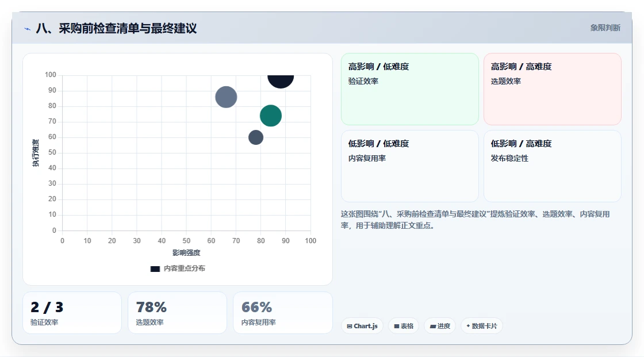Image resolution: width=644 pixels, height=357 pixels.
Task: Click the 数据卡片 tag chip
Action: tap(482, 326)
